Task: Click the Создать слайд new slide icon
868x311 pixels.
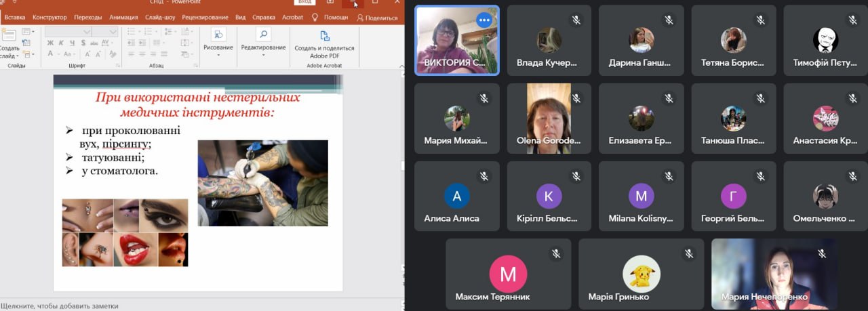Action: (x=9, y=39)
